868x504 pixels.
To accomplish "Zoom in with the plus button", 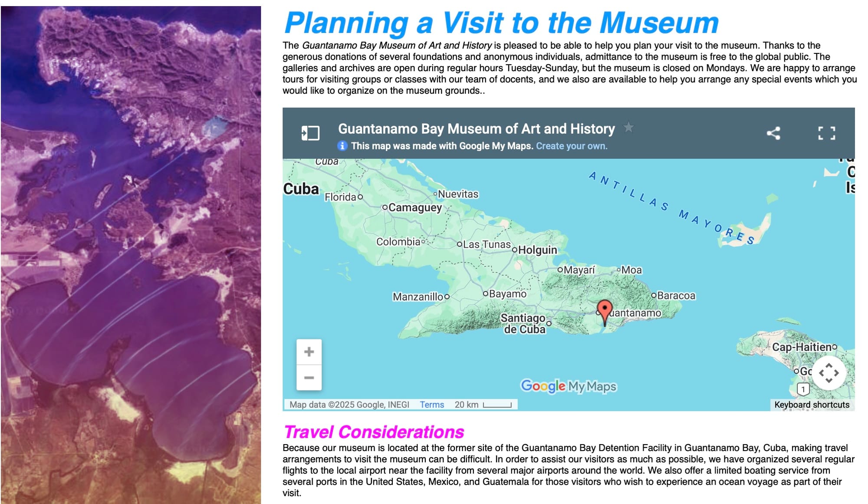I will (x=309, y=352).
